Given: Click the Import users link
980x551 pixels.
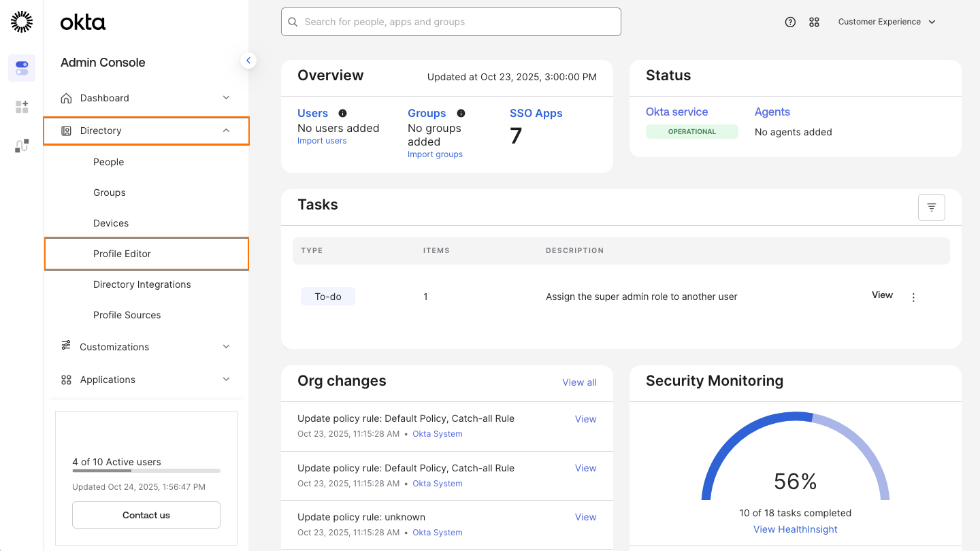Looking at the screenshot, I should click(x=321, y=141).
